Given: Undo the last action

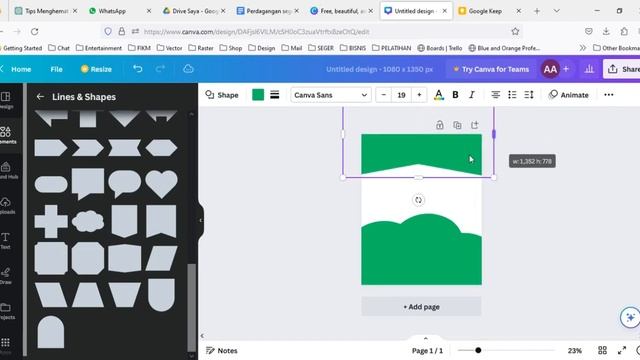Looking at the screenshot, I should coord(138,69).
